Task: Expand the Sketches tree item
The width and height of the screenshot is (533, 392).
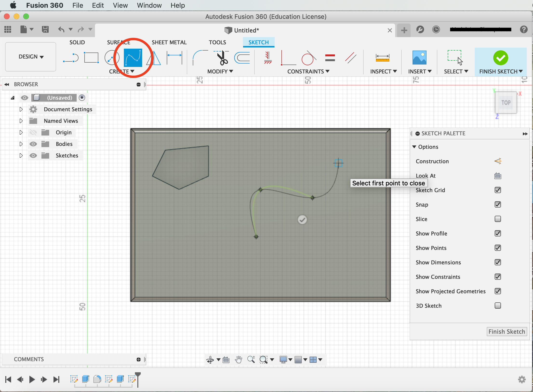Action: 21,156
